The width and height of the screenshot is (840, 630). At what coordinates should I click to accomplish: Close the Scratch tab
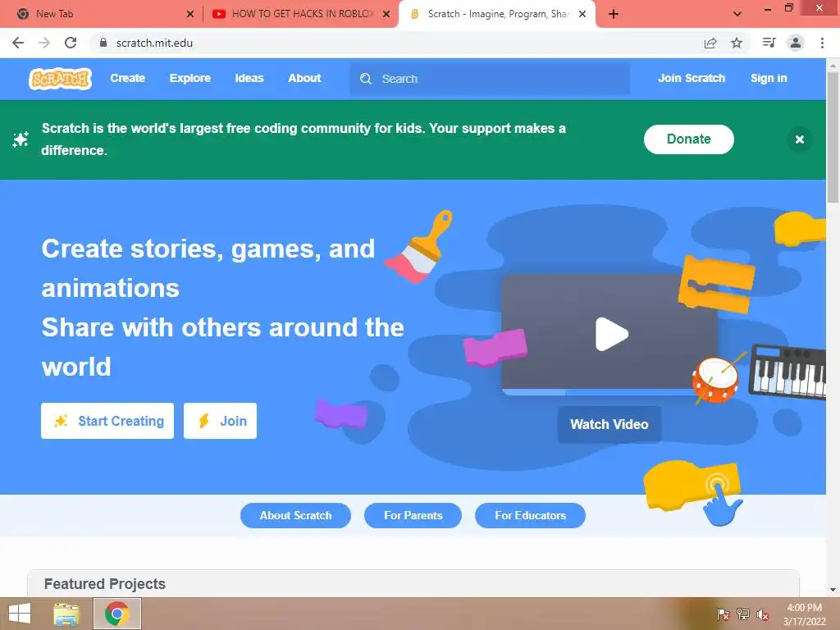point(582,15)
